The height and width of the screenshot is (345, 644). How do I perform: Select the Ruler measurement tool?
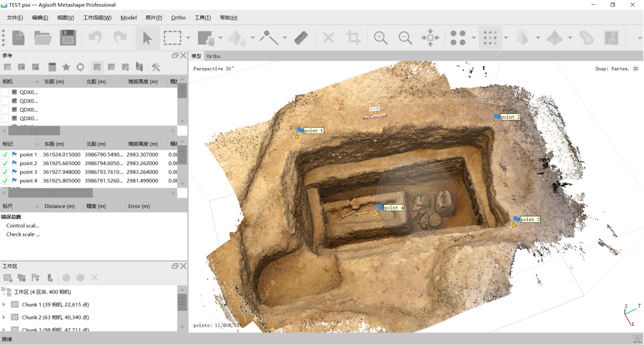point(301,38)
